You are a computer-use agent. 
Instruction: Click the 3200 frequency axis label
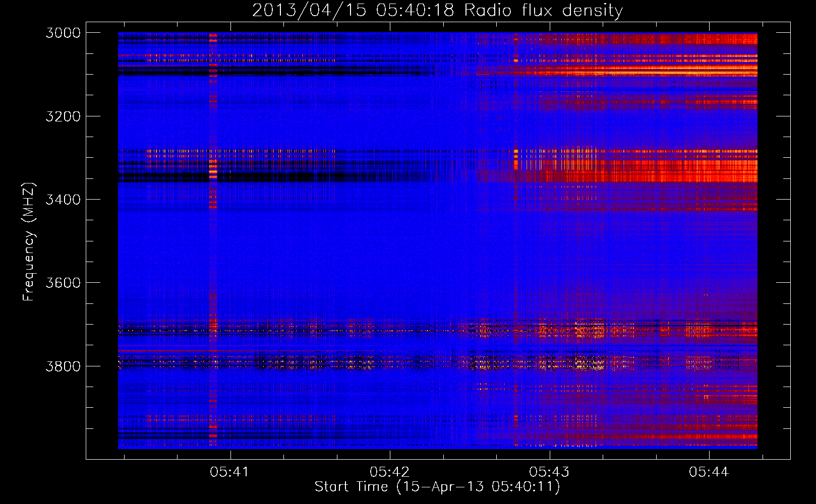coord(63,116)
